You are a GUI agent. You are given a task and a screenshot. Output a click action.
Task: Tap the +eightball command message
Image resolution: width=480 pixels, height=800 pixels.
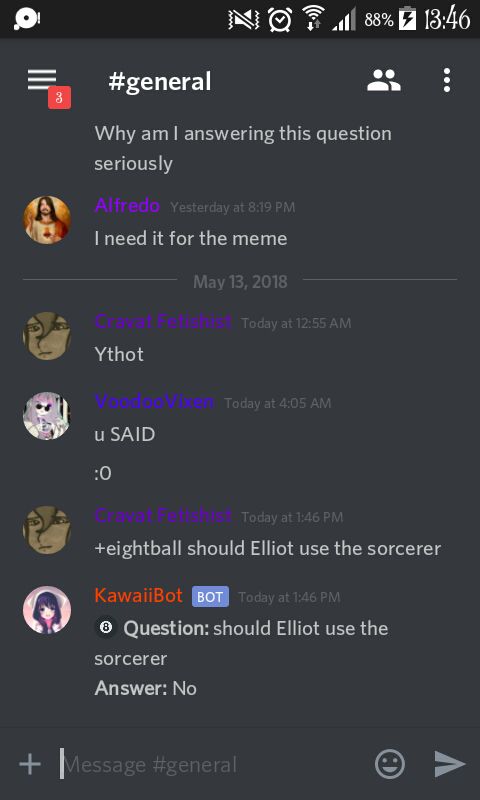(x=267, y=548)
